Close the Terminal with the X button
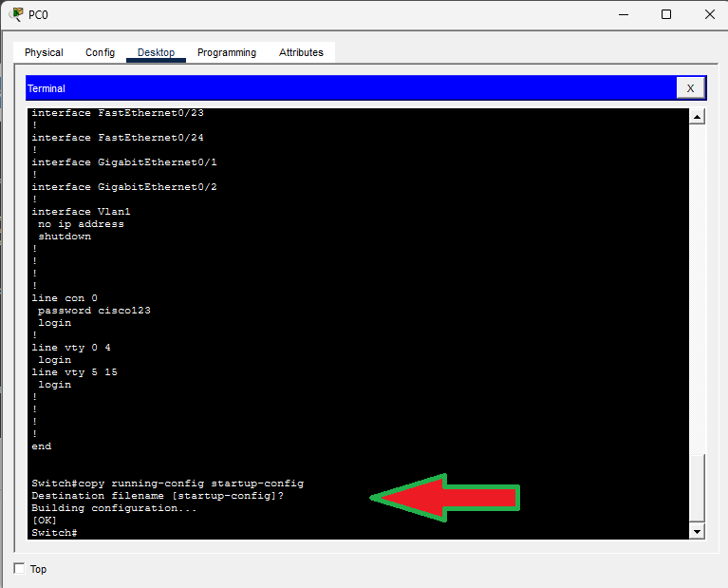Viewport: 728px width, 588px height. (x=690, y=88)
